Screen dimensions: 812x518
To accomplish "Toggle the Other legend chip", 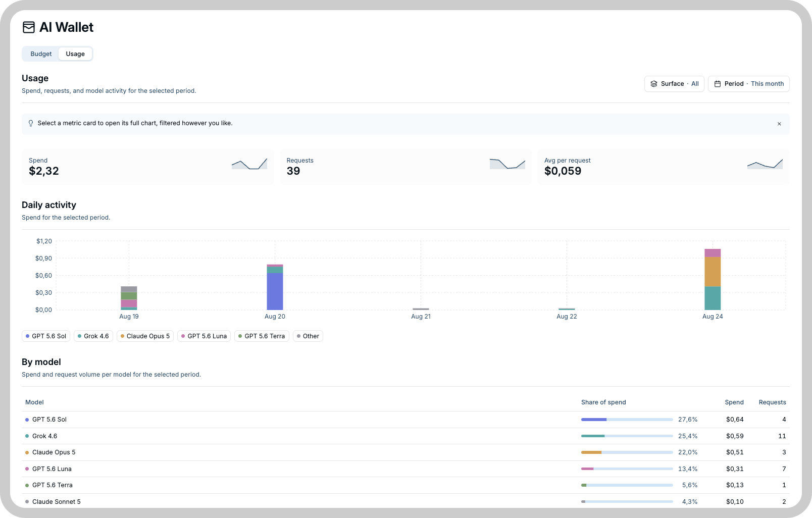I will click(308, 336).
